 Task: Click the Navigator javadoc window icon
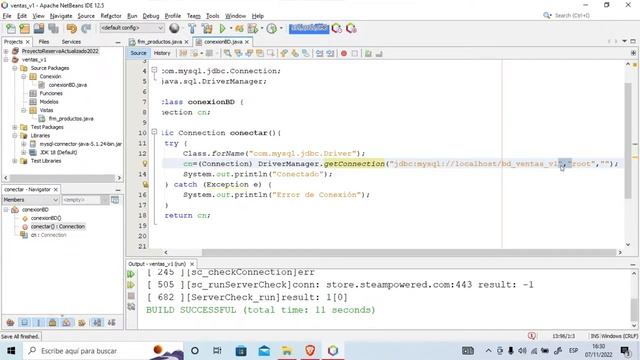pos(115,200)
